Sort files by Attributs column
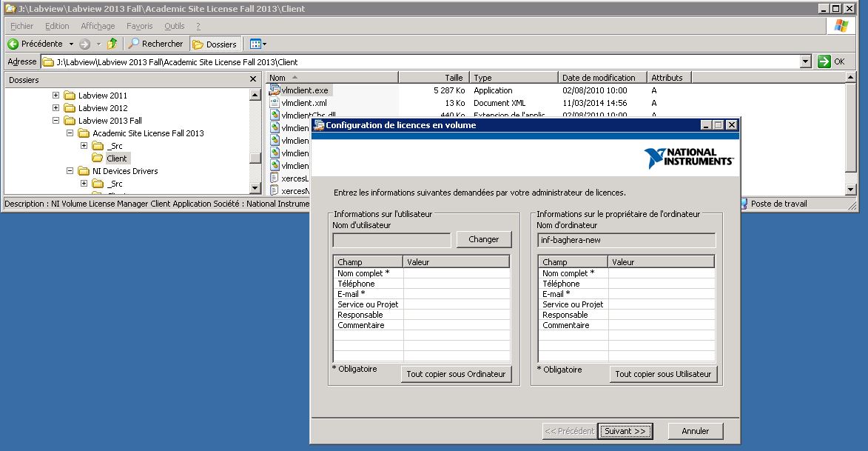Viewport: 868px width, 451px height. coord(669,78)
